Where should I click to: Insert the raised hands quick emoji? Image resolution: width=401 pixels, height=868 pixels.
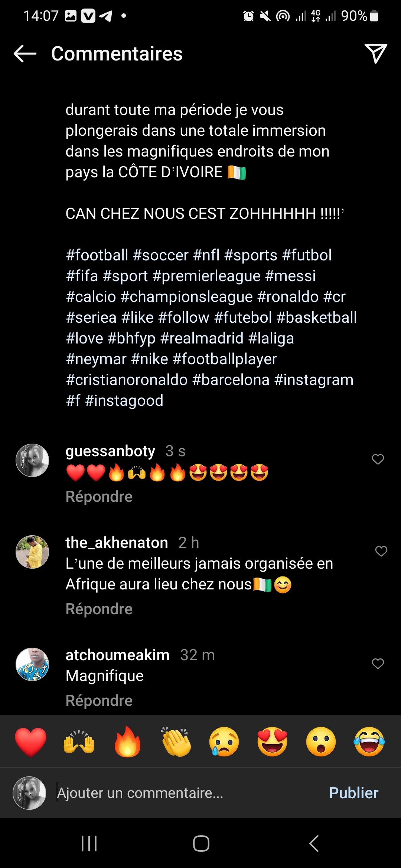[x=79, y=742]
